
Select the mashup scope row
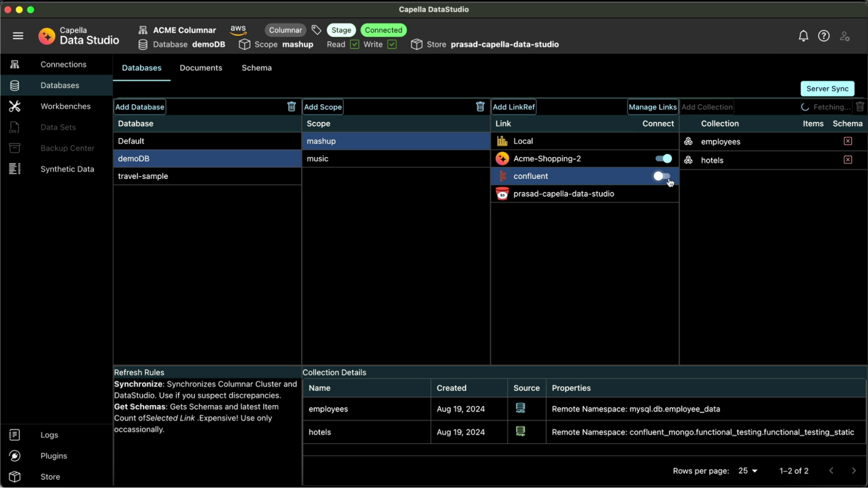tap(396, 141)
